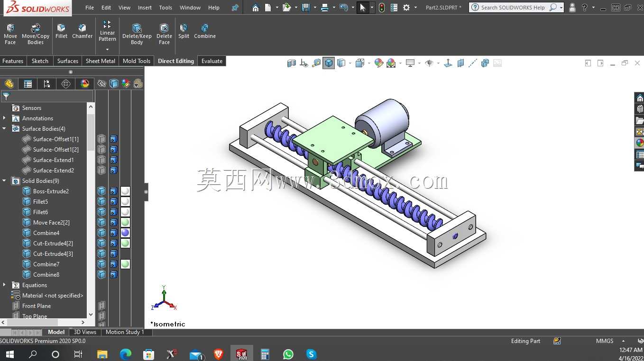644x361 pixels.
Task: Choose the Fillet tool
Action: tap(61, 31)
